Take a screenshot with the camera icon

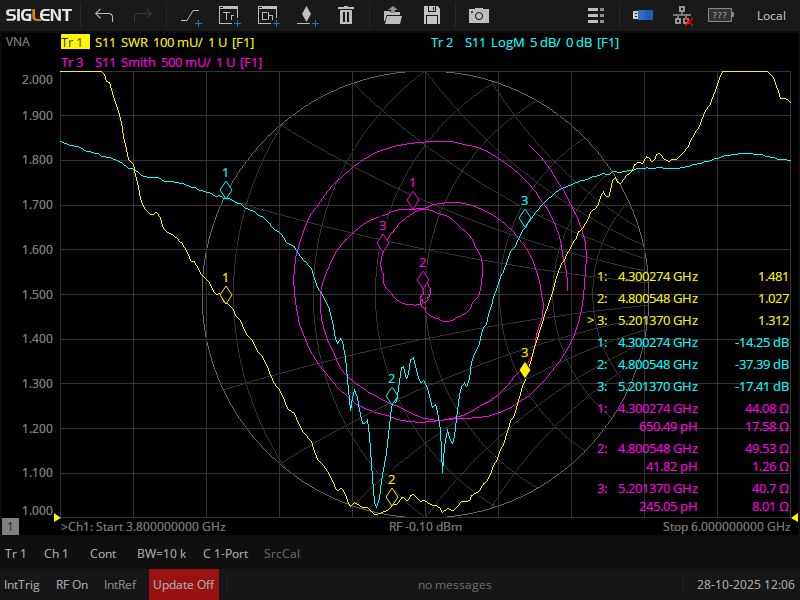(x=480, y=15)
